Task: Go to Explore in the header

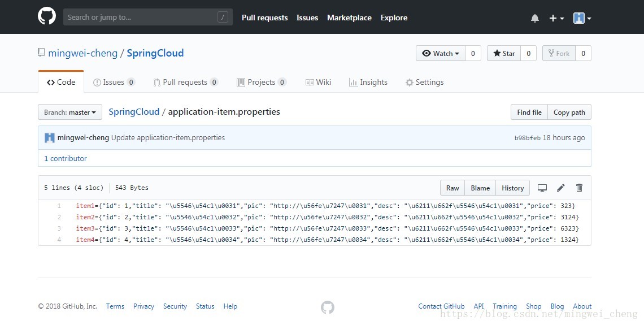Action: 394,18
